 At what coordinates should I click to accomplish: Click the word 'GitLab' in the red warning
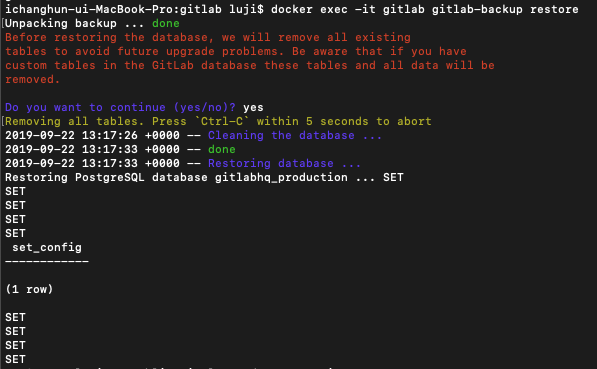coord(173,65)
